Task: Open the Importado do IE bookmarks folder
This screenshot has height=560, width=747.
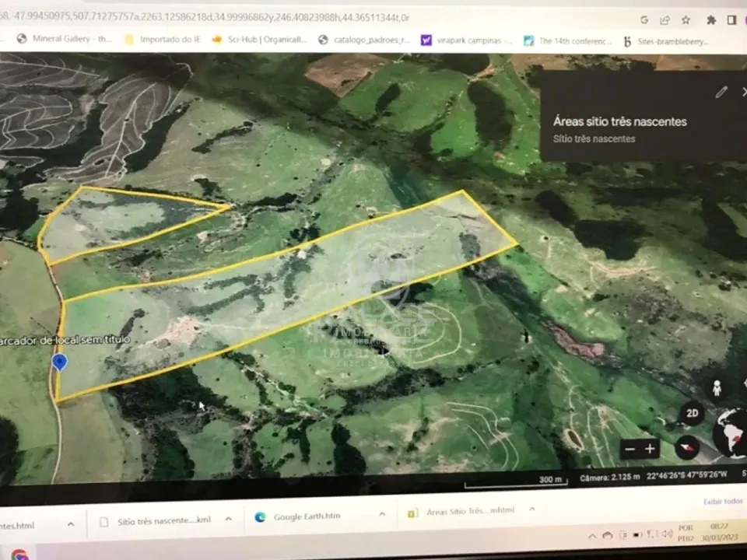Action: 162,39
